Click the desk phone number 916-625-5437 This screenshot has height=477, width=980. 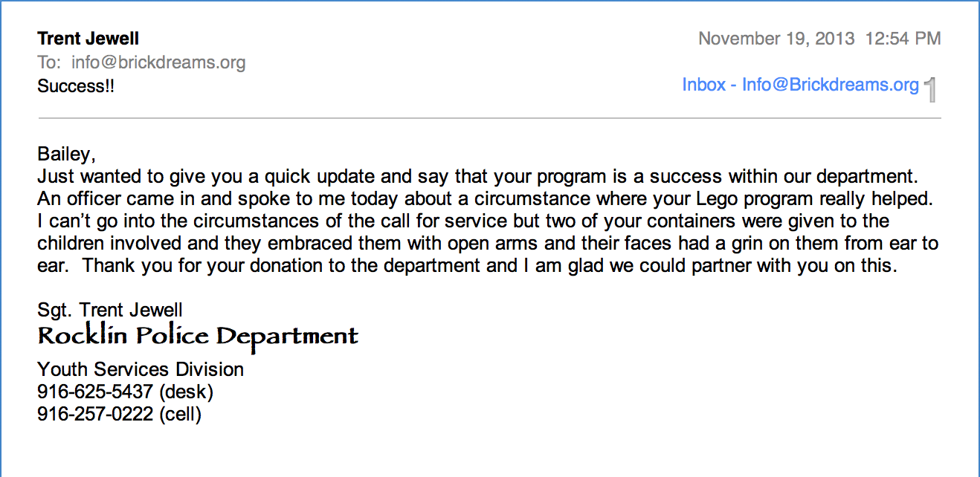coord(95,392)
